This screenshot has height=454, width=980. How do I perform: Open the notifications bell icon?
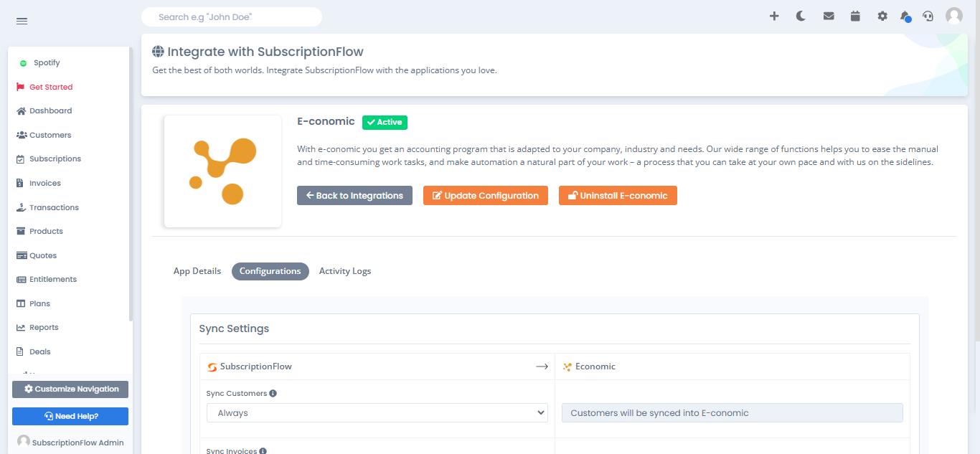[x=905, y=16]
